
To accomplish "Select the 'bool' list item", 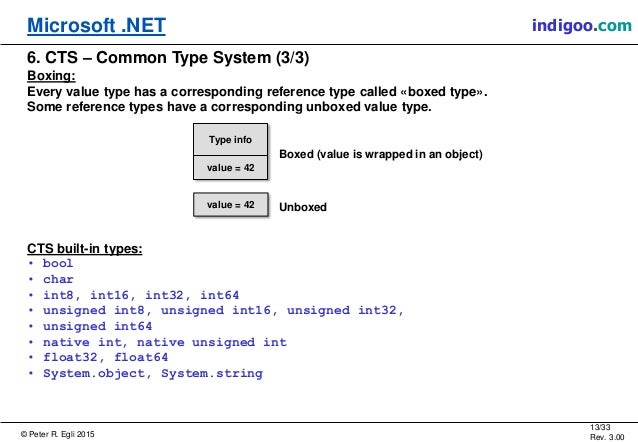I will click(x=58, y=264).
